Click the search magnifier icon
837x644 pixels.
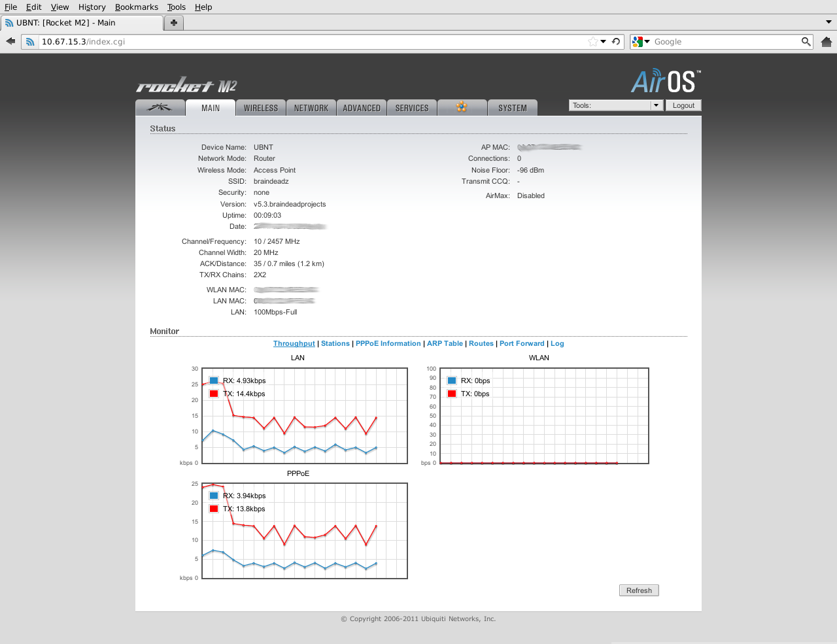(806, 42)
